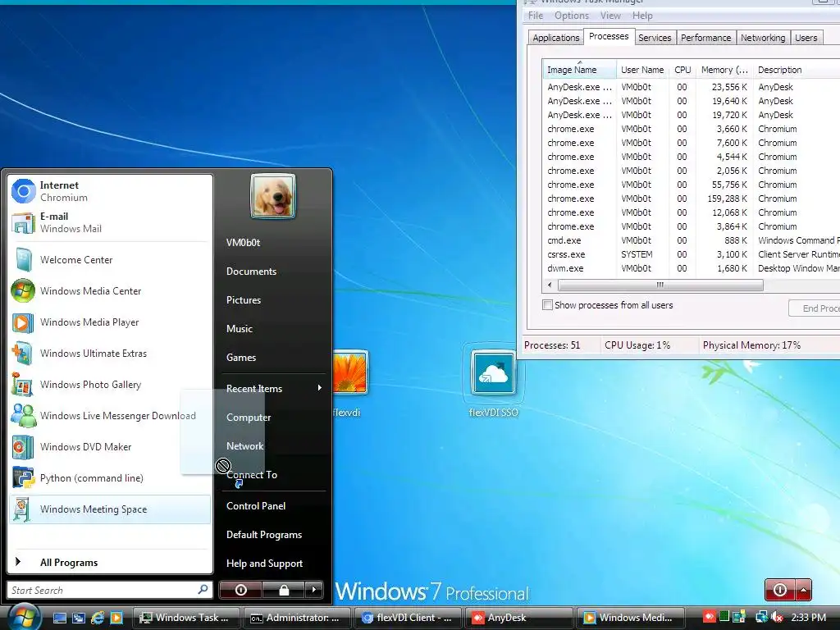Sort processes by Description column

click(x=796, y=70)
